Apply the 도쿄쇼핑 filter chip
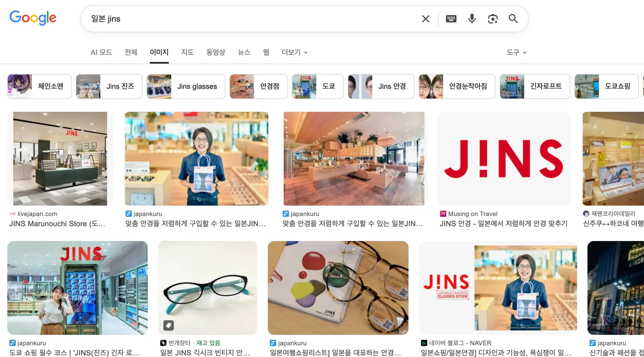 (x=606, y=87)
